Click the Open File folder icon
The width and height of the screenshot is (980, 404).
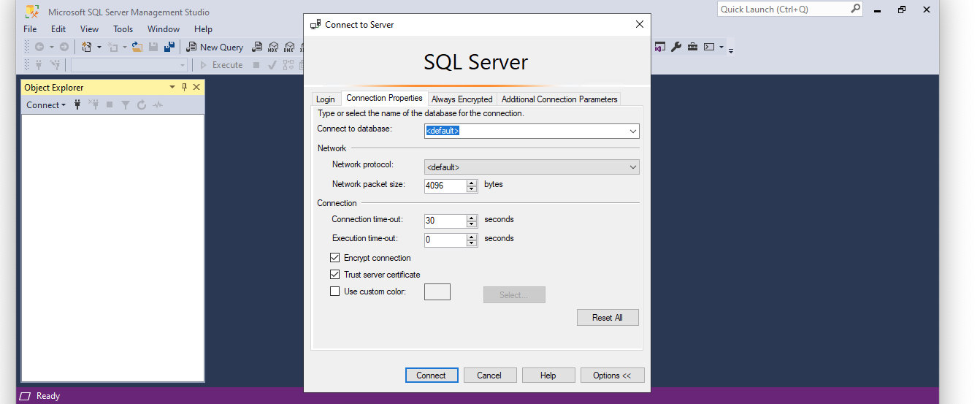point(137,47)
